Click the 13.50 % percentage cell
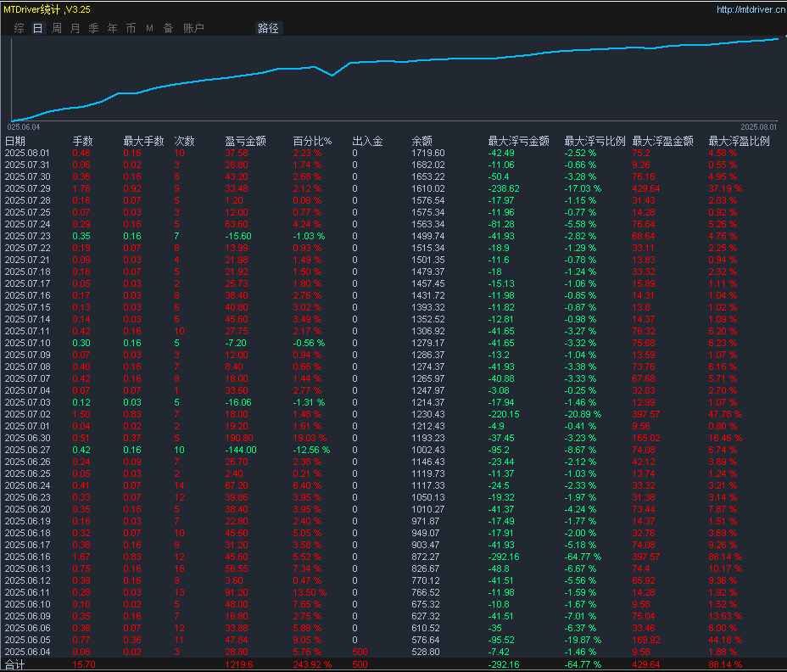Viewport: 787px width, 672px height. click(x=310, y=592)
